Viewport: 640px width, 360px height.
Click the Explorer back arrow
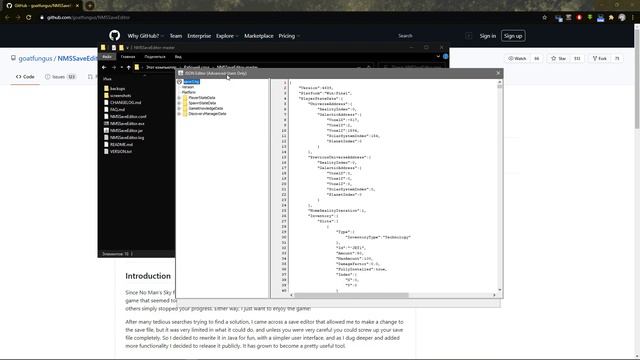tap(104, 67)
